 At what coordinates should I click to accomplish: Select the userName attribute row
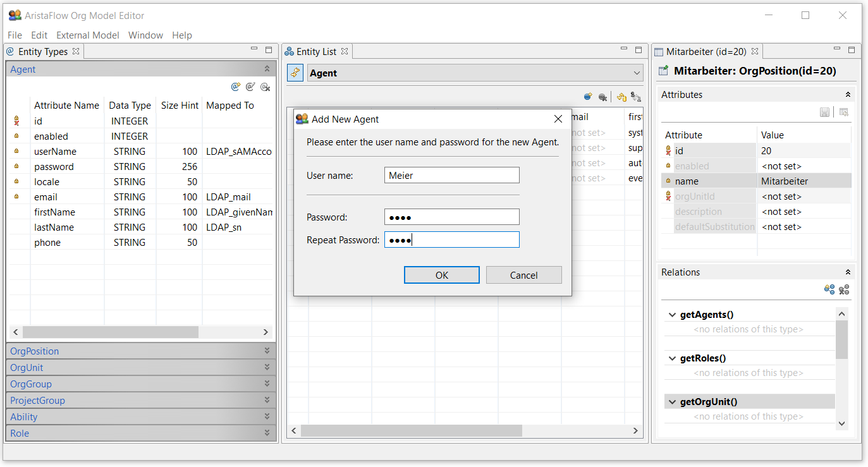[142, 152]
